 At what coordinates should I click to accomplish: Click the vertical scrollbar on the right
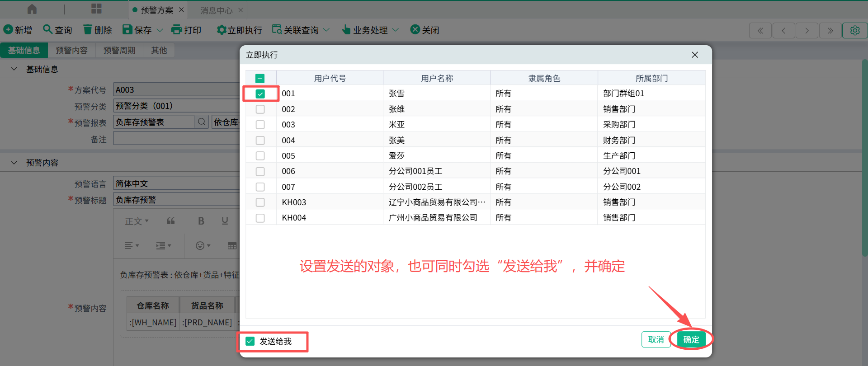coord(864,158)
